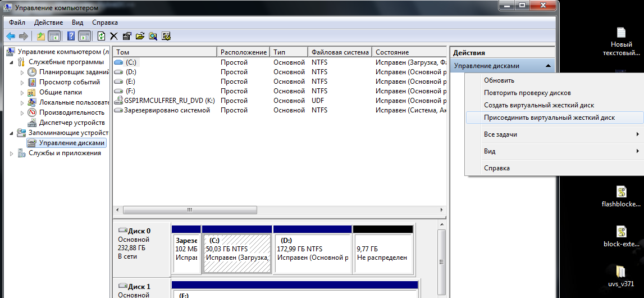Choose Обновить in the actions menu
The width and height of the screenshot is (644, 298).
pyautogui.click(x=554, y=80)
